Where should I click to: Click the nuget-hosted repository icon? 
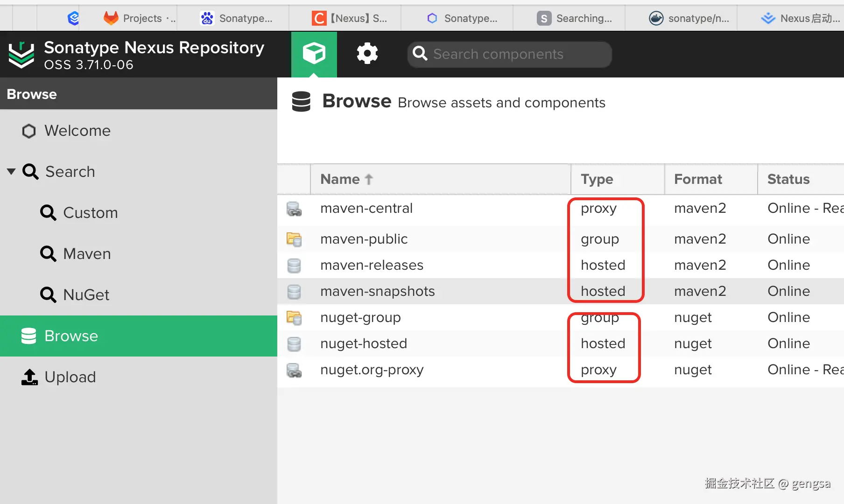pyautogui.click(x=294, y=344)
